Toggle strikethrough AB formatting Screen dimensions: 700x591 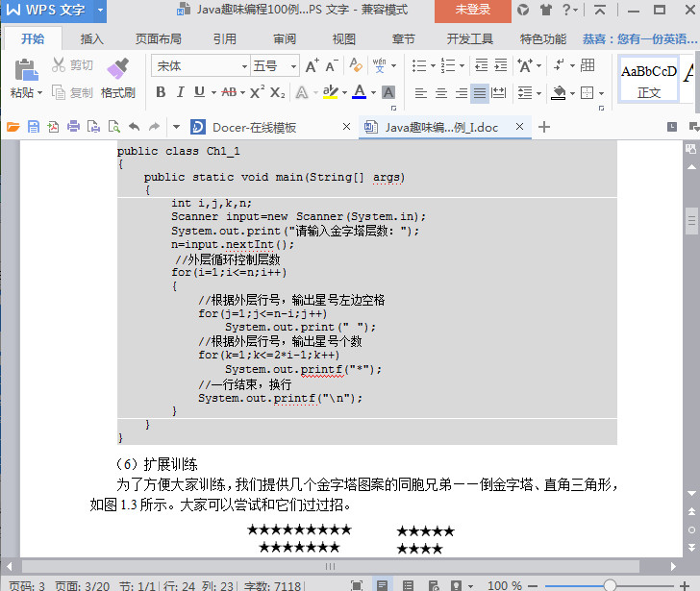(x=229, y=92)
